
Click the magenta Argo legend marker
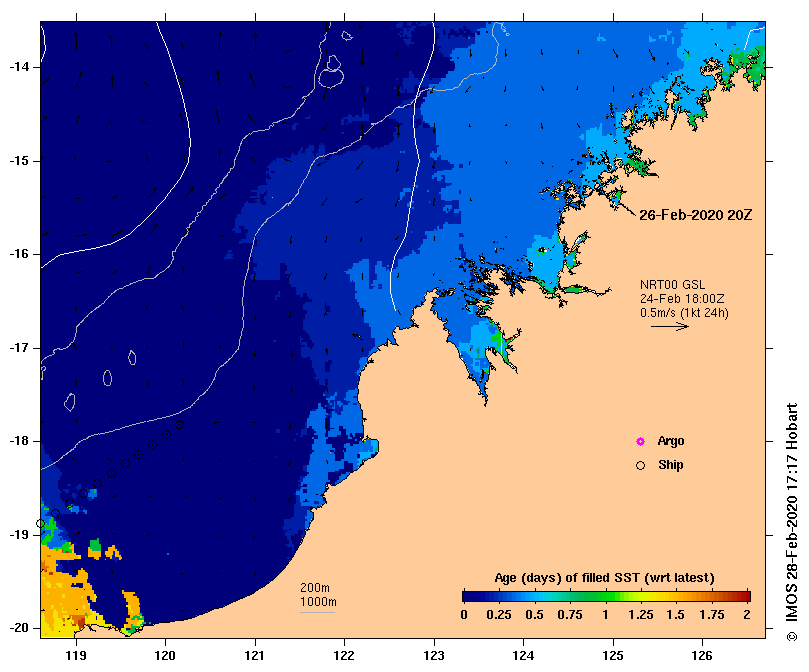point(640,441)
